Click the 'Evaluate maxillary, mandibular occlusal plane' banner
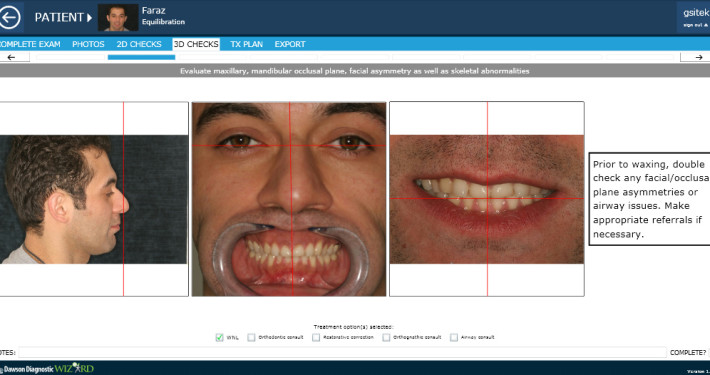Screen dimensions: 710x375 355,71
